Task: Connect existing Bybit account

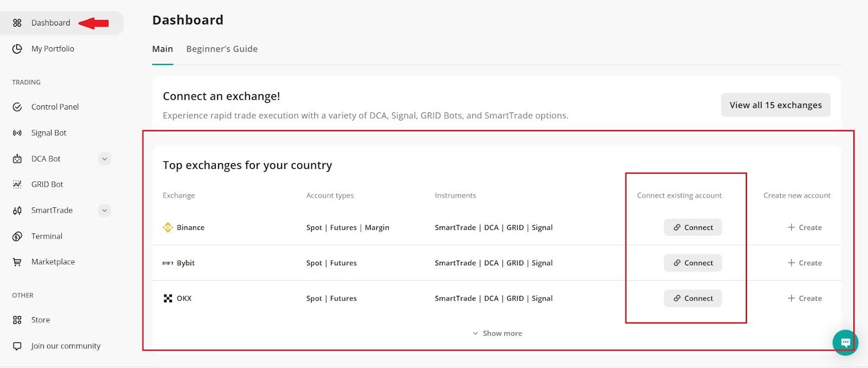Action: coord(693,263)
